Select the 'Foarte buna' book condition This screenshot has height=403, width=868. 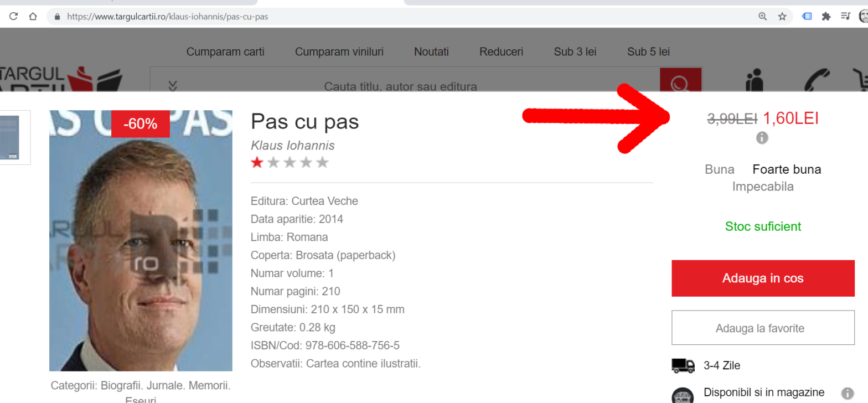[x=787, y=169]
